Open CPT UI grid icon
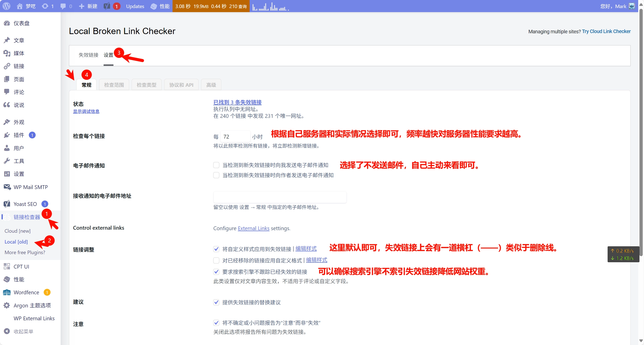Screen dimensions: 644x345 coord(7,266)
